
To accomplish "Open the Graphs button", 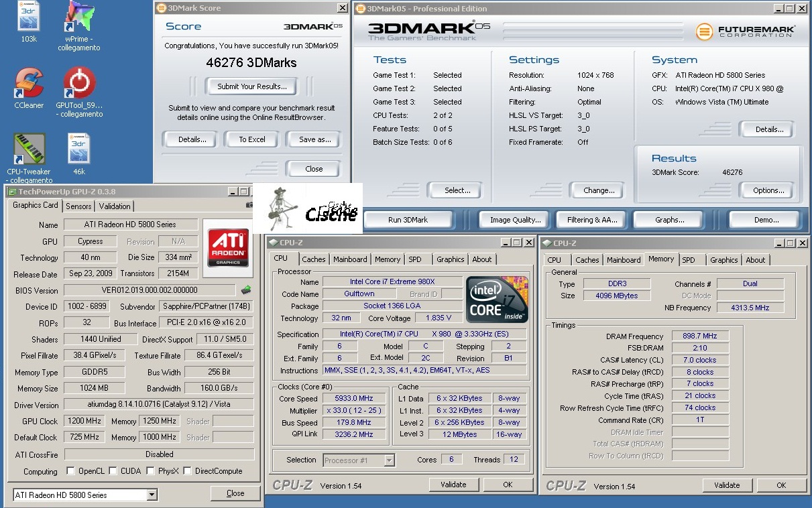I will coord(670,220).
